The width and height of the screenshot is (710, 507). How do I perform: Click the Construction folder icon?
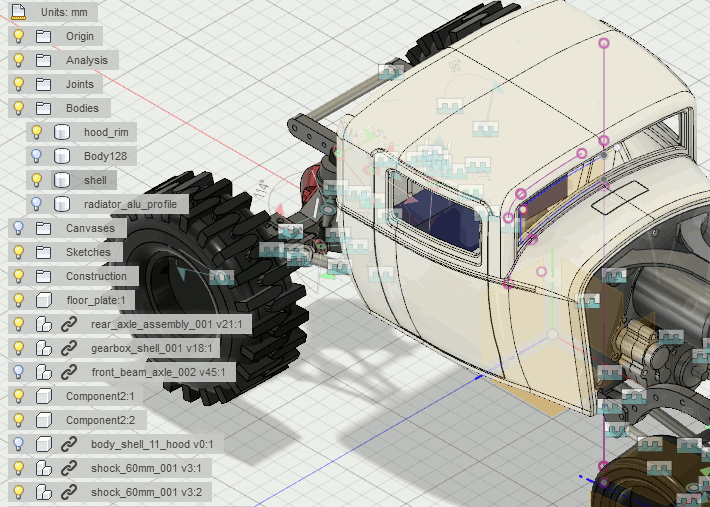[x=43, y=276]
